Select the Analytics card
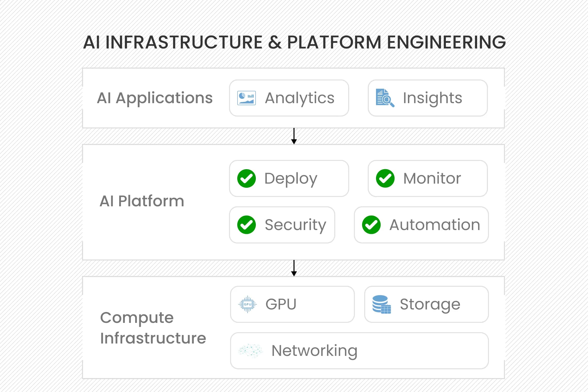Image resolution: width=588 pixels, height=392 pixels. (289, 98)
